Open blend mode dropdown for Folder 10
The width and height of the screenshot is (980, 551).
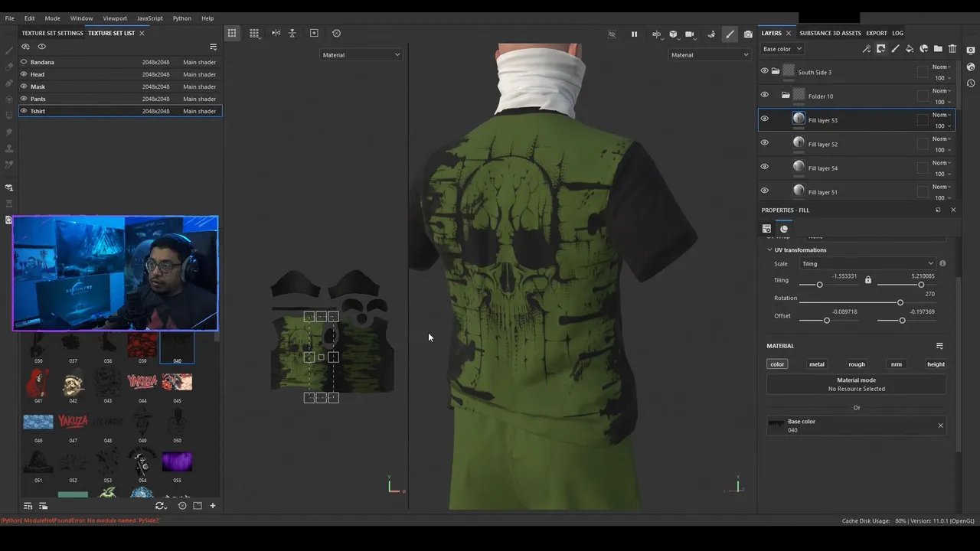coord(942,91)
